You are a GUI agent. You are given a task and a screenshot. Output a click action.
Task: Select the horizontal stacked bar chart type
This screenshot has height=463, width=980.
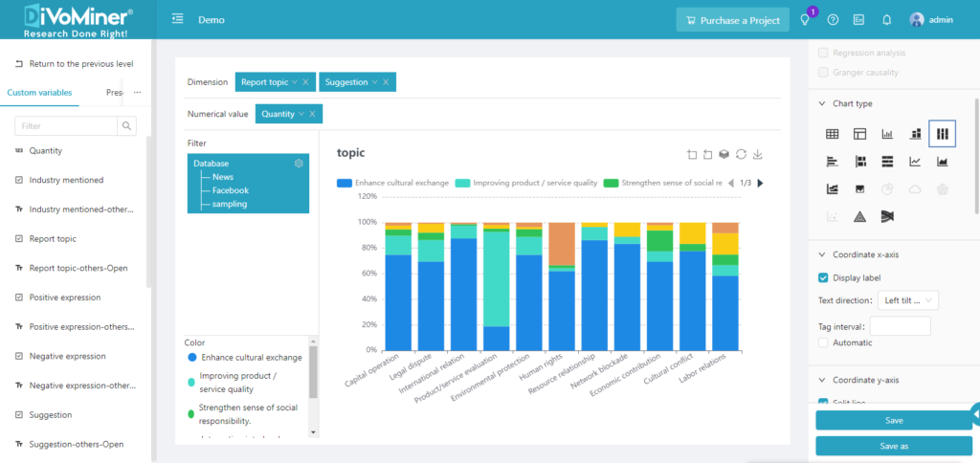[860, 162]
